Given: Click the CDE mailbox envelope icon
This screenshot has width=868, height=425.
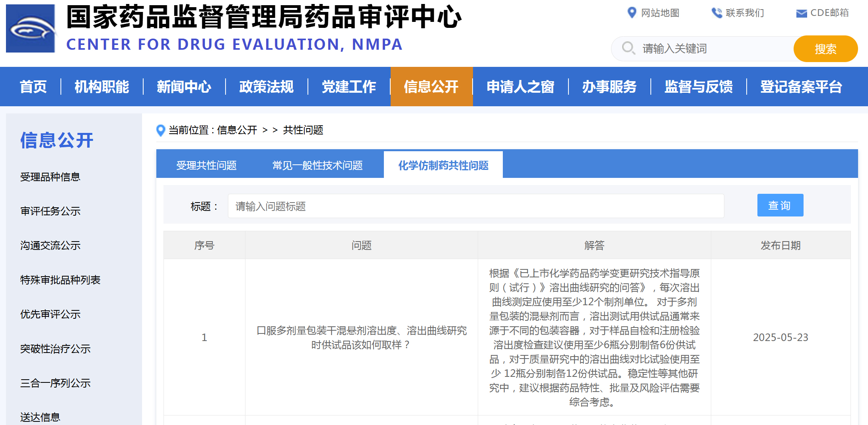Looking at the screenshot, I should pos(801,14).
